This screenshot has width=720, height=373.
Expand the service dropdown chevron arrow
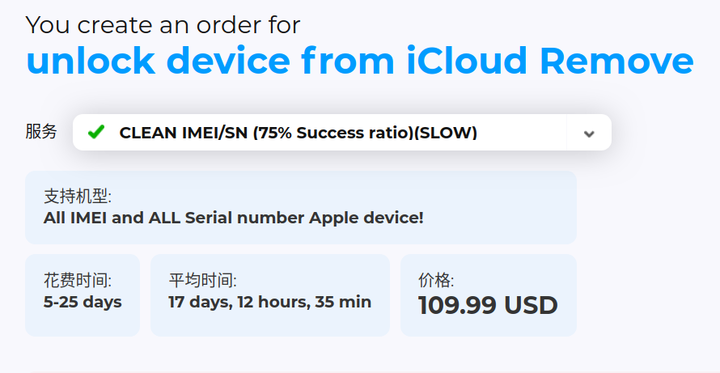(589, 134)
